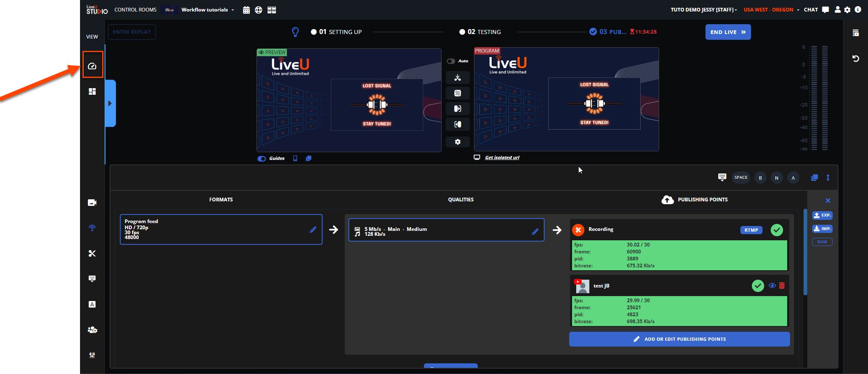
Task: Click the duplicate windows icon under preview
Action: click(x=309, y=158)
